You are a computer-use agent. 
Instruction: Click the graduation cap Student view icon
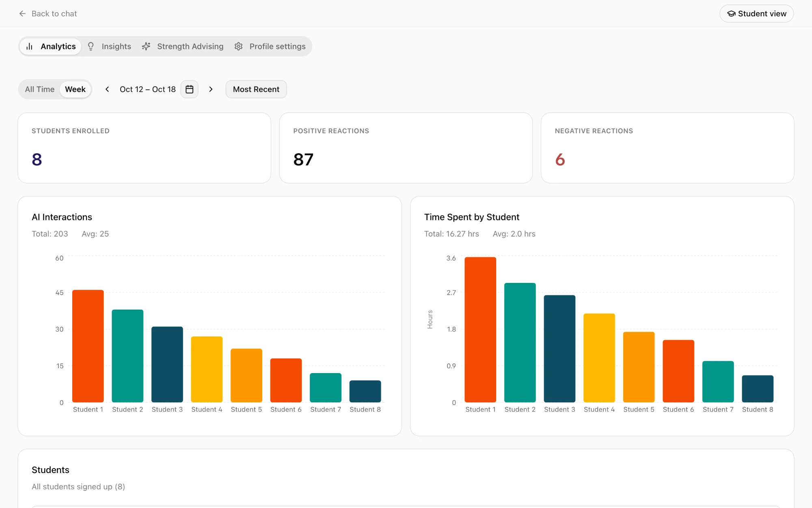click(731, 13)
